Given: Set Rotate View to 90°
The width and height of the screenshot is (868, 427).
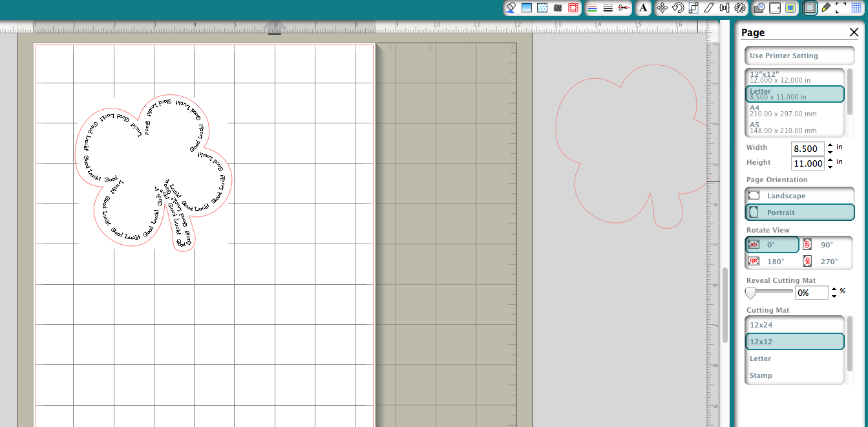Looking at the screenshot, I should [x=827, y=245].
